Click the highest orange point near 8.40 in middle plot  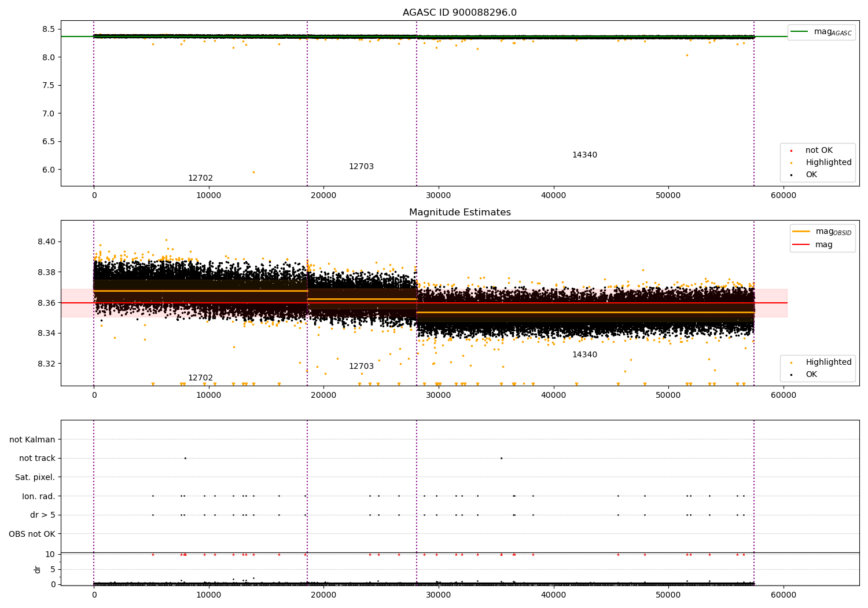point(166,240)
